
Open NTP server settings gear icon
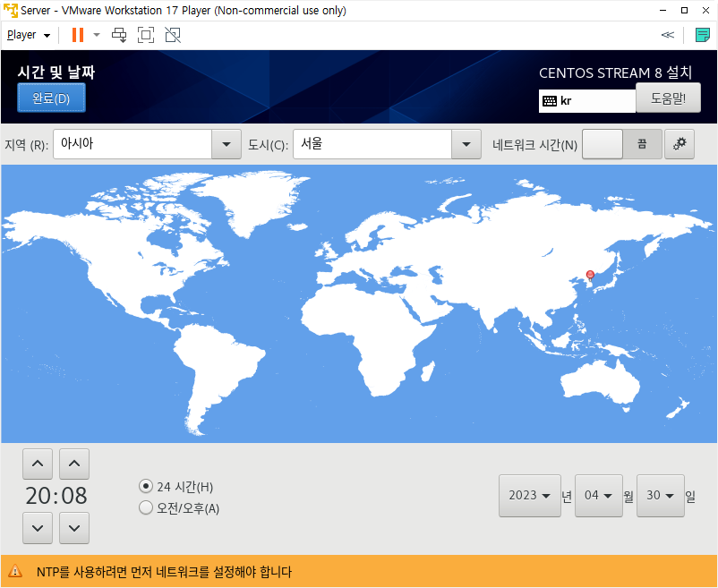click(x=680, y=144)
